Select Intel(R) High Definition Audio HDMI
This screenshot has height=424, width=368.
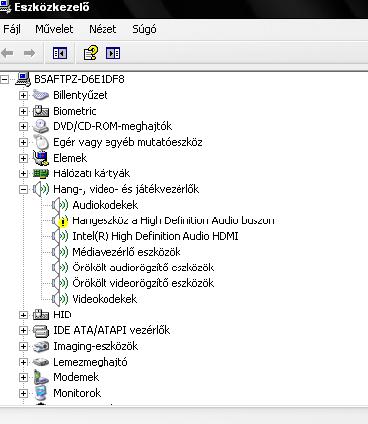(155, 236)
